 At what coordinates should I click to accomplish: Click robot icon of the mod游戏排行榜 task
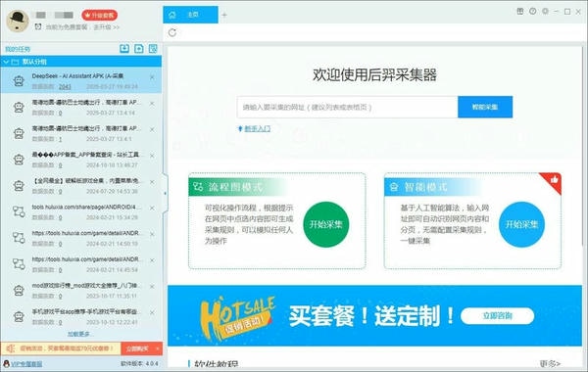(x=19, y=291)
